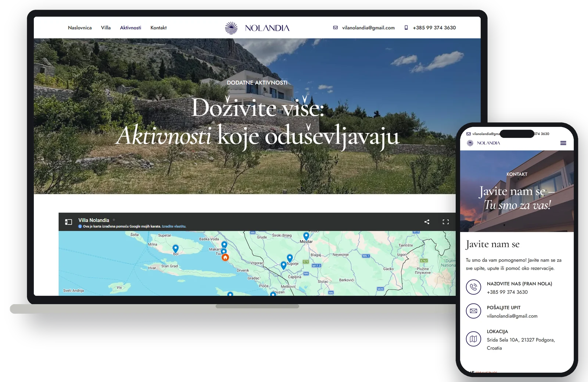The image size is (588, 382).
Task: Click the envelope icon beside the header email
Action: pyautogui.click(x=336, y=28)
